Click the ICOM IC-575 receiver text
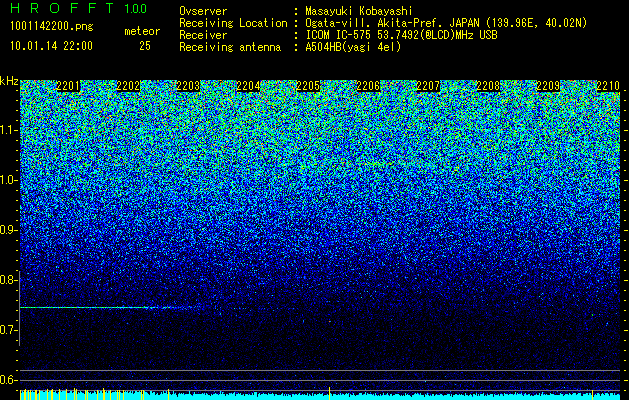 (401, 35)
